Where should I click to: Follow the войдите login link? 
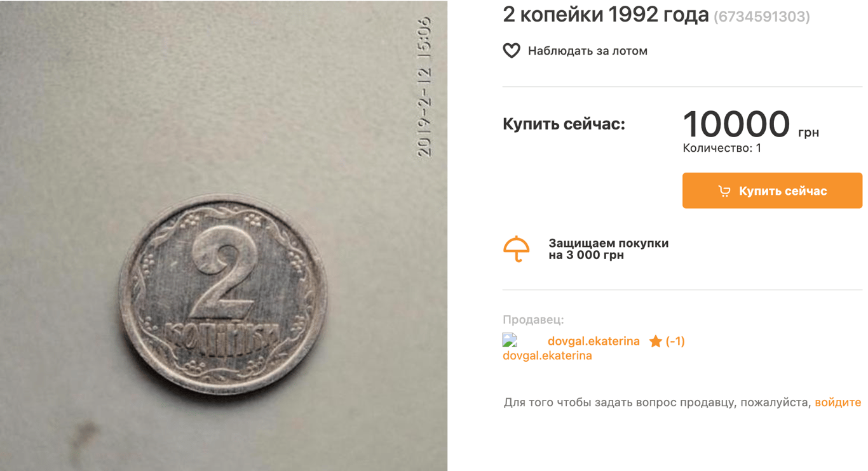pyautogui.click(x=837, y=402)
